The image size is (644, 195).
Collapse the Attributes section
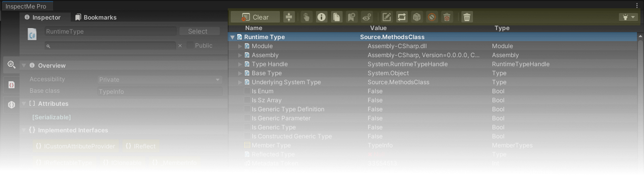[24, 104]
